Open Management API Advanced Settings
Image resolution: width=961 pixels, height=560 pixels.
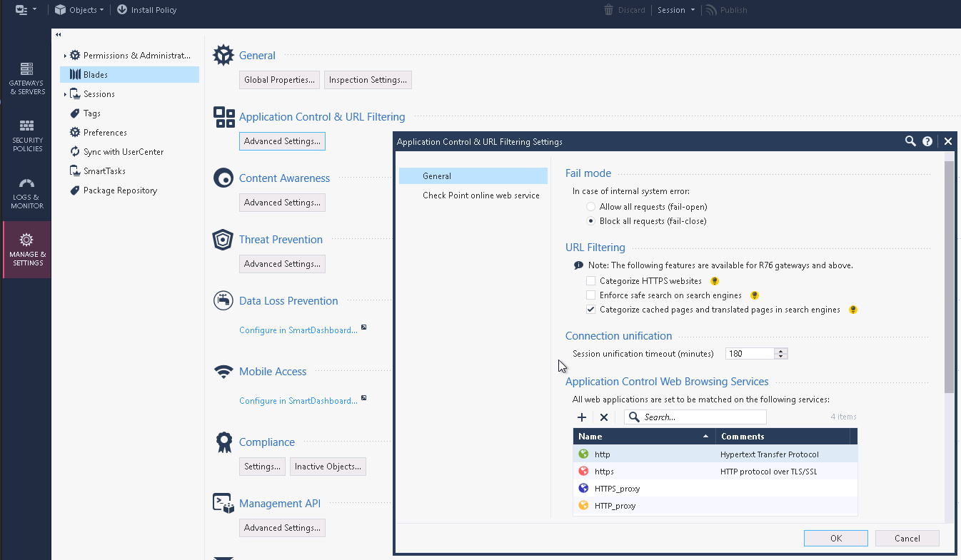click(x=282, y=528)
